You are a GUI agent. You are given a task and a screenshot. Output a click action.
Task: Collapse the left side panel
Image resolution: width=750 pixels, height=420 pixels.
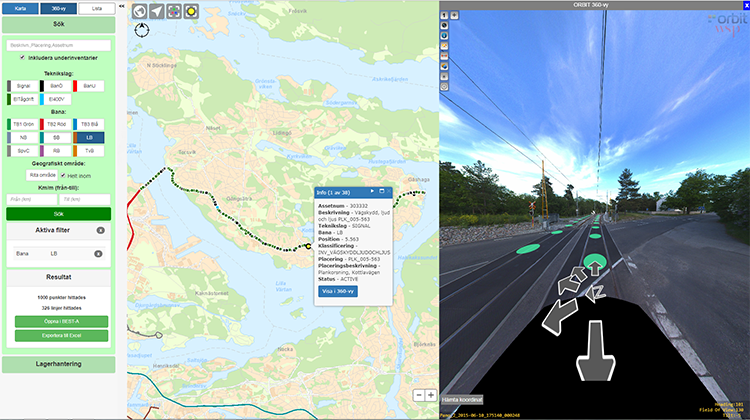[121, 6]
